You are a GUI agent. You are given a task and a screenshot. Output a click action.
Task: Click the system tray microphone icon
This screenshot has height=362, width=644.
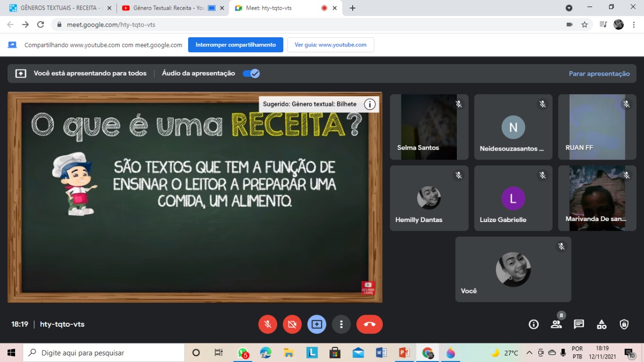click(563, 352)
